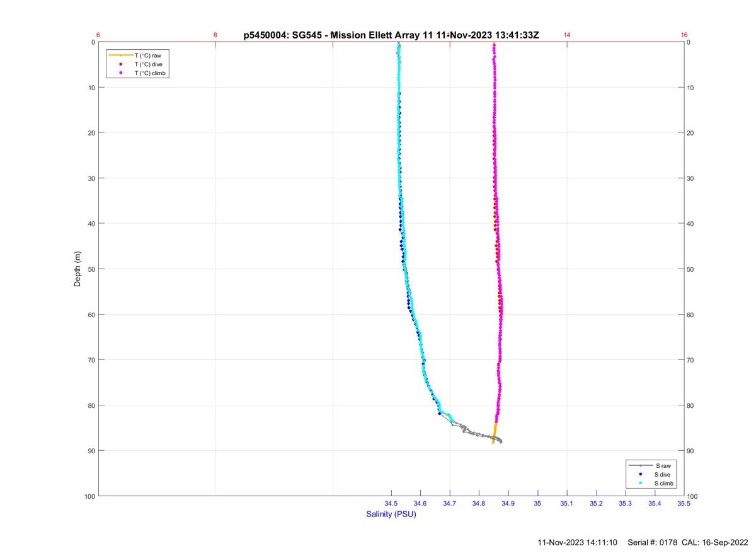Click the cyan dot marker beside S climb

(x=640, y=483)
